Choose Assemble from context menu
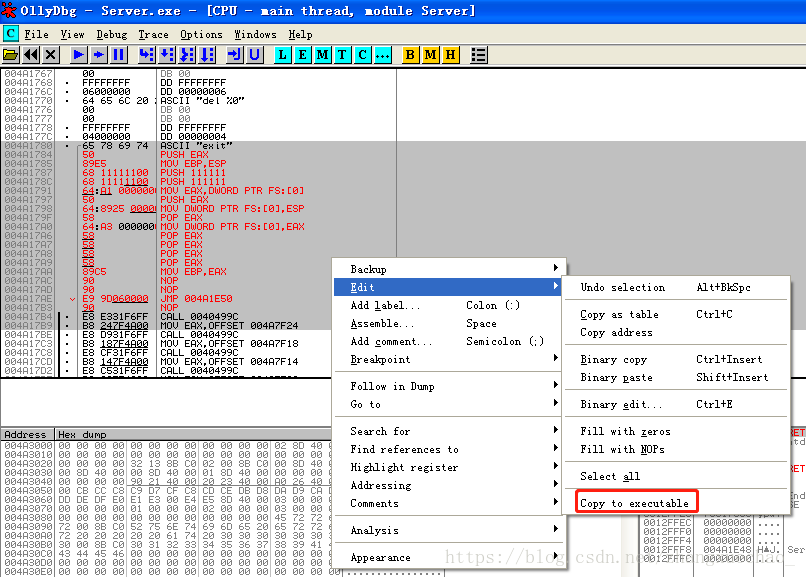806x577 pixels. [449, 323]
